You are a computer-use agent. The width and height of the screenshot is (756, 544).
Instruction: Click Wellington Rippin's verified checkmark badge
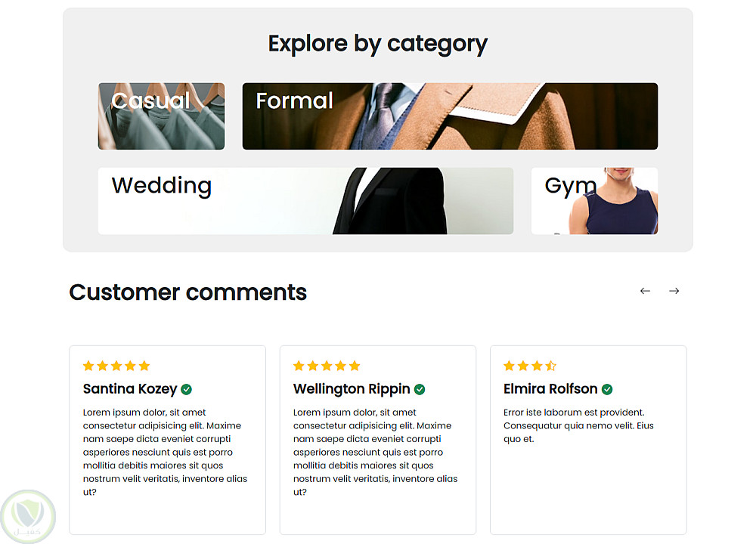tap(420, 389)
